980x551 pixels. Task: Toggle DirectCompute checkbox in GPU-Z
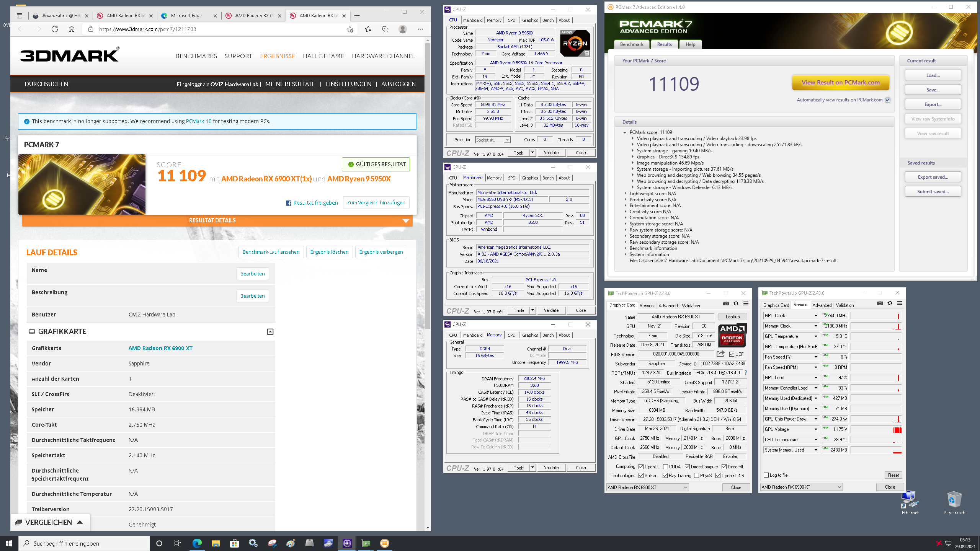point(688,467)
